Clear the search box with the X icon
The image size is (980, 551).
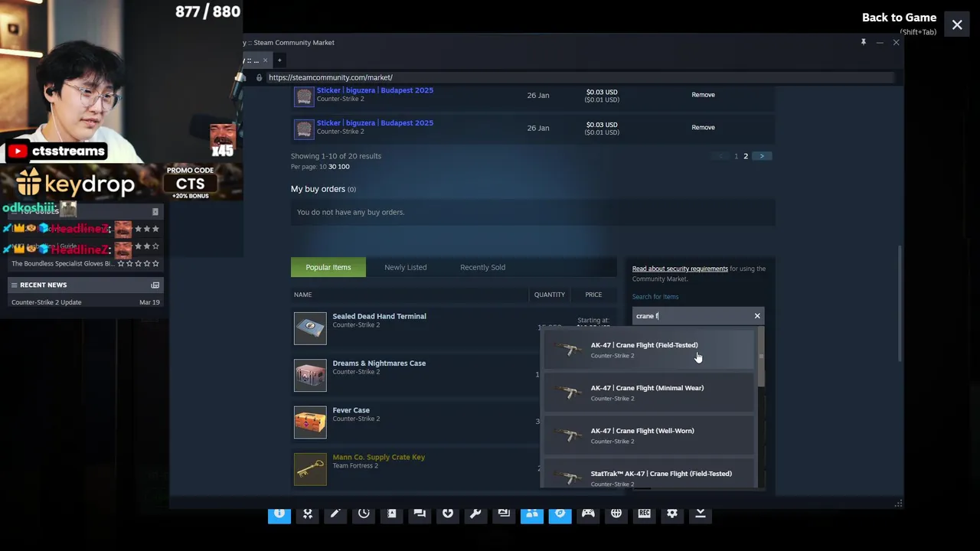[x=757, y=315]
